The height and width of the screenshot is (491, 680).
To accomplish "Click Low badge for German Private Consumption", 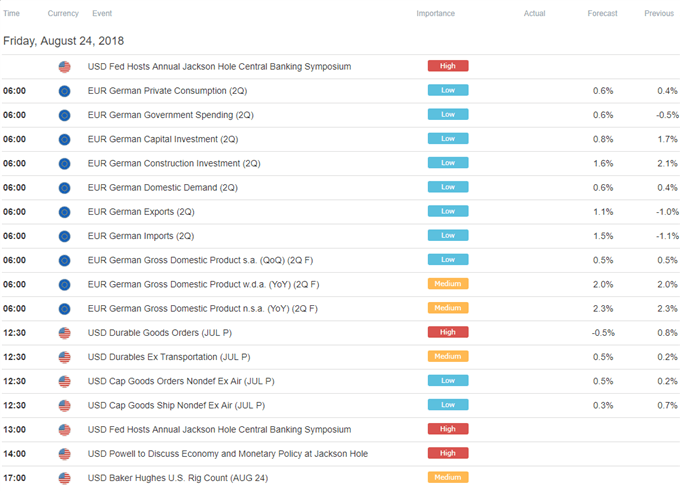I will [448, 90].
